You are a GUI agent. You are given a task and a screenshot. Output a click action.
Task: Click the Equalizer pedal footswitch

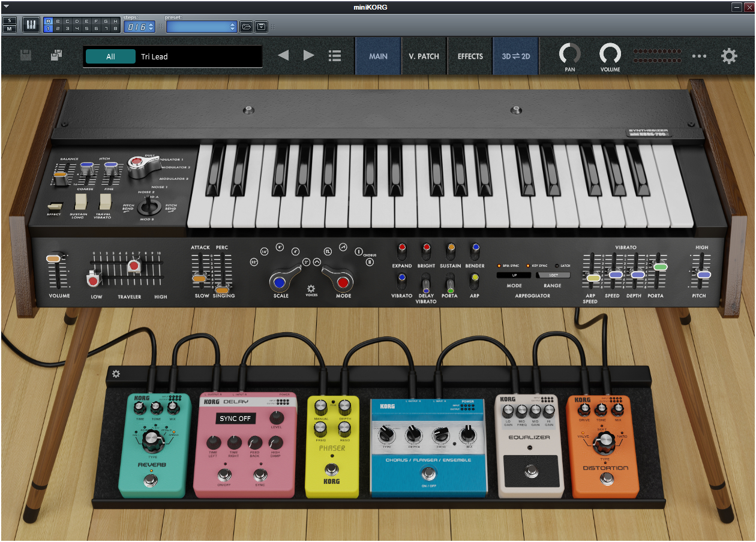(531, 471)
